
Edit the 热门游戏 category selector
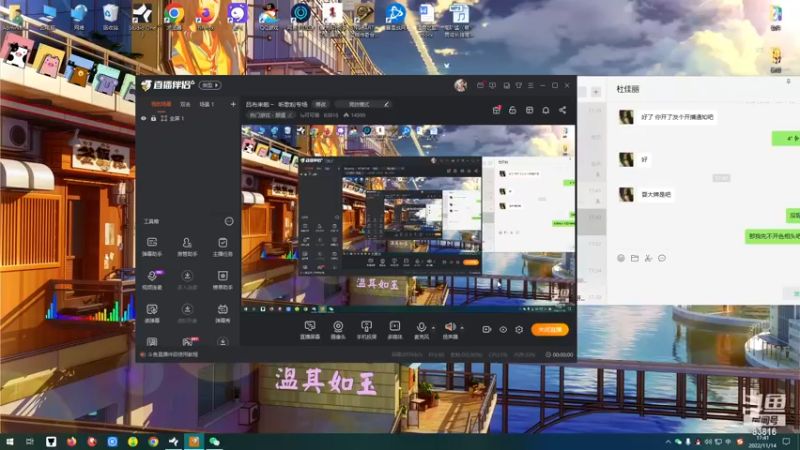pyautogui.click(x=271, y=115)
